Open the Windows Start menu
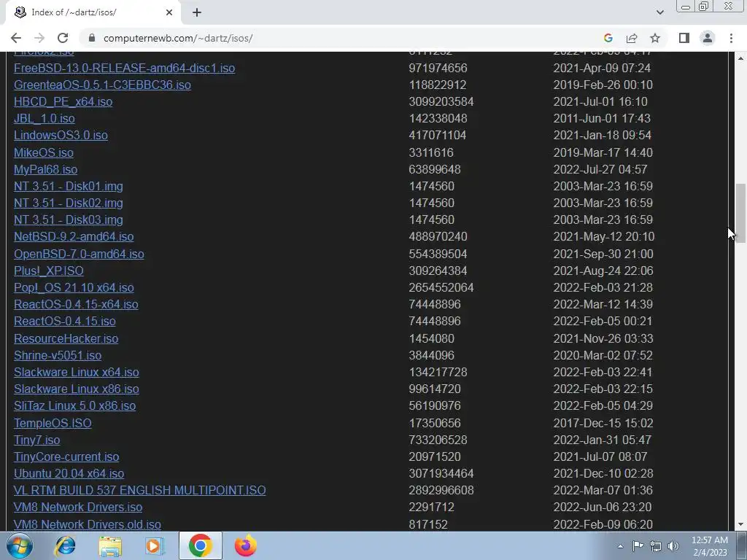 click(19, 545)
